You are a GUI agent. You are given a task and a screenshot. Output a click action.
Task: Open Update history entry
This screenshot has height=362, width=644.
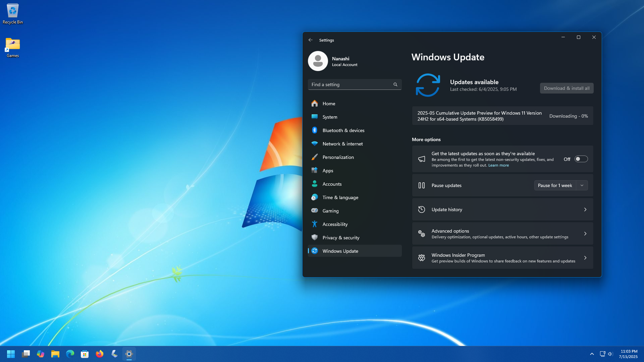[502, 209]
